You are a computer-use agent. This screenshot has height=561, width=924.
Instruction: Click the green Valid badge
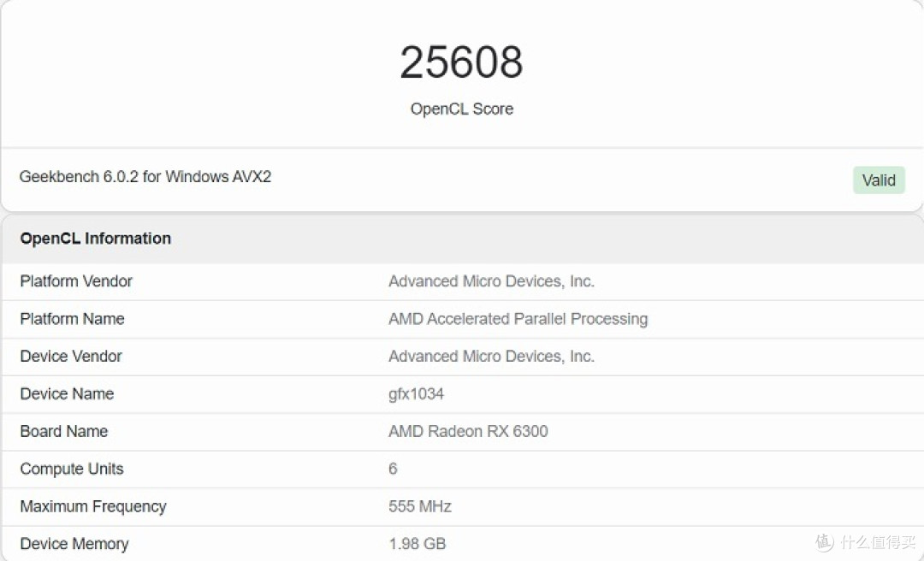pos(879,180)
